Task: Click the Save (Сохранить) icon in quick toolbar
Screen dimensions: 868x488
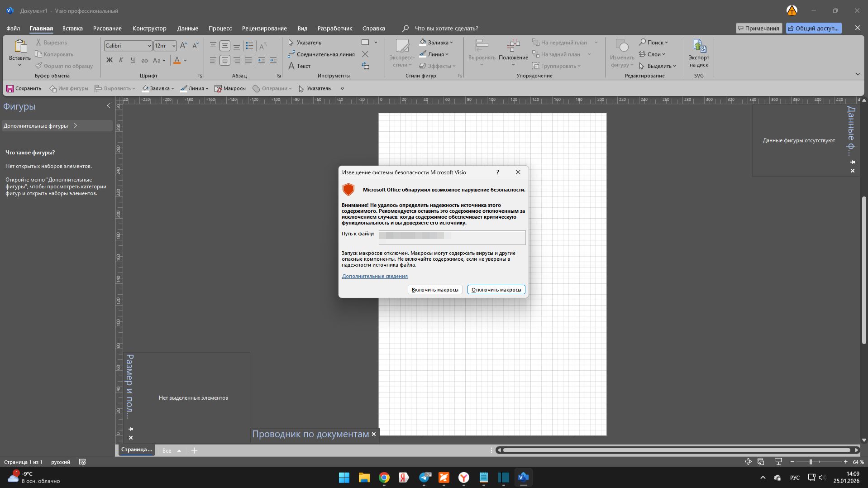Action: tap(10, 89)
